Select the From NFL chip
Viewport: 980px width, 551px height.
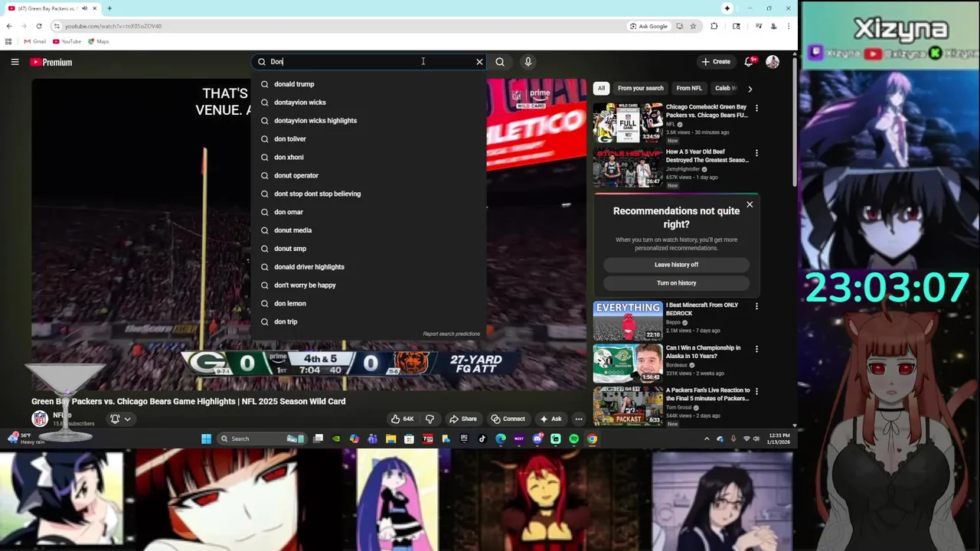[x=689, y=88]
